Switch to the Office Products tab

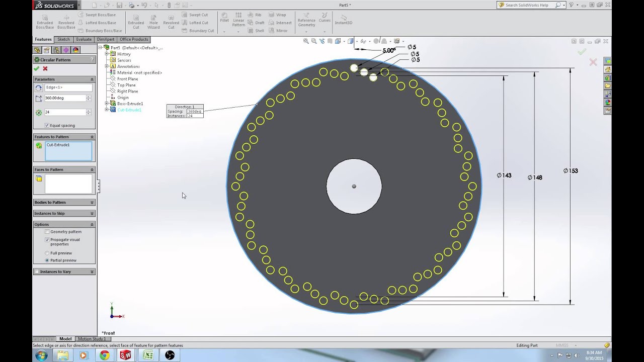coord(134,39)
